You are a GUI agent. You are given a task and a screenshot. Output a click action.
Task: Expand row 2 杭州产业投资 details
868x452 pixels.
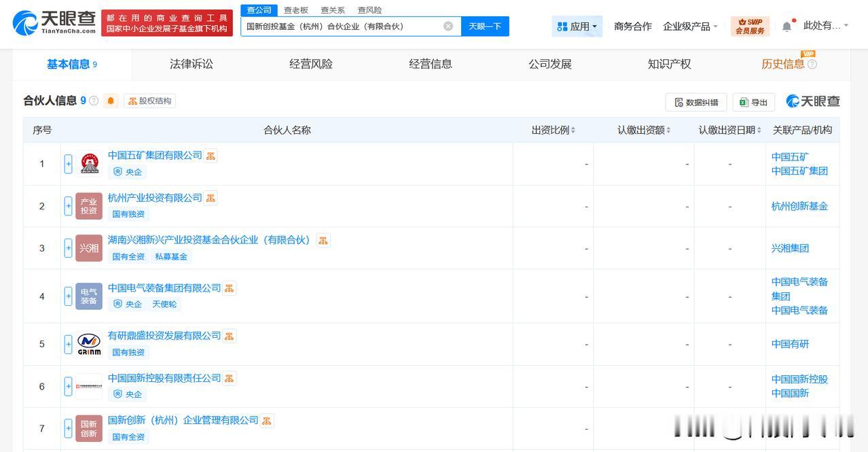click(68, 206)
